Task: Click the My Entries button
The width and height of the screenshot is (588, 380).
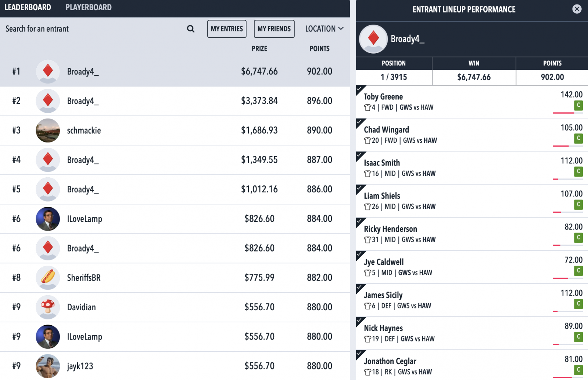Action: (x=227, y=29)
